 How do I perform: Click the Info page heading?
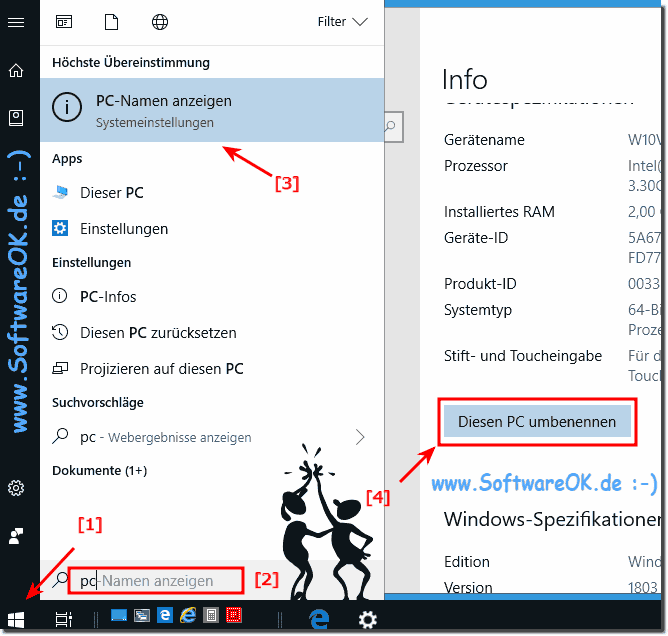coord(464,80)
